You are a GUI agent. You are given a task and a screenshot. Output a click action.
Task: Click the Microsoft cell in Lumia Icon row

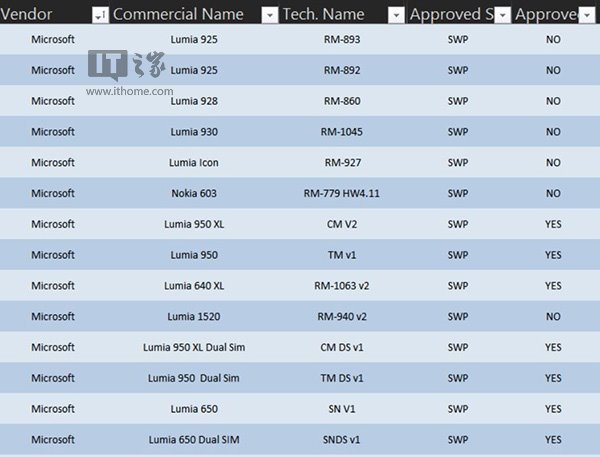(53, 162)
